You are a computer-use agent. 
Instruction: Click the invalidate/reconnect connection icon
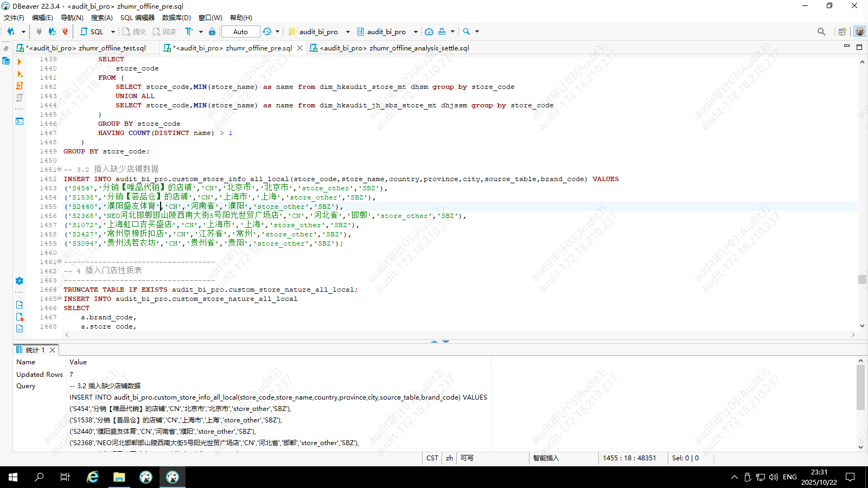(52, 32)
